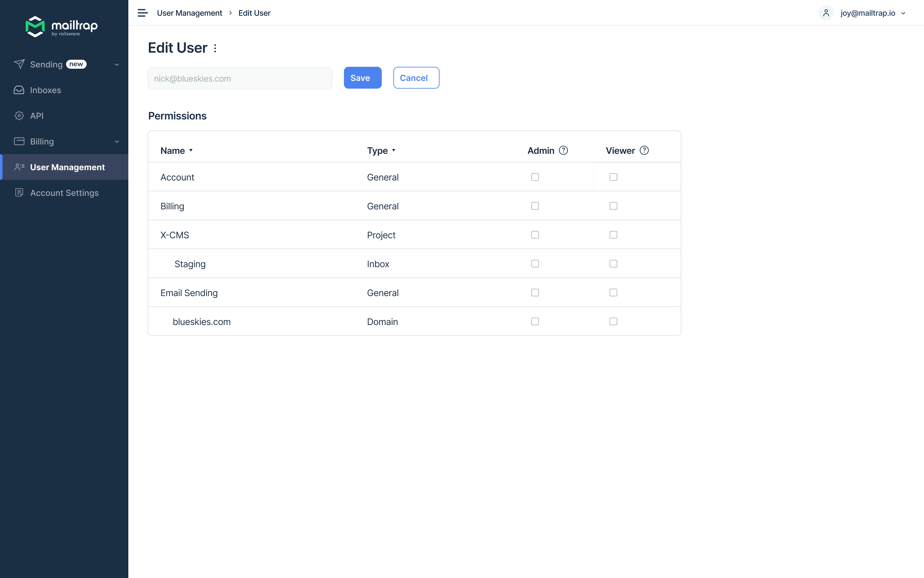Click the Admin column header

[541, 151]
